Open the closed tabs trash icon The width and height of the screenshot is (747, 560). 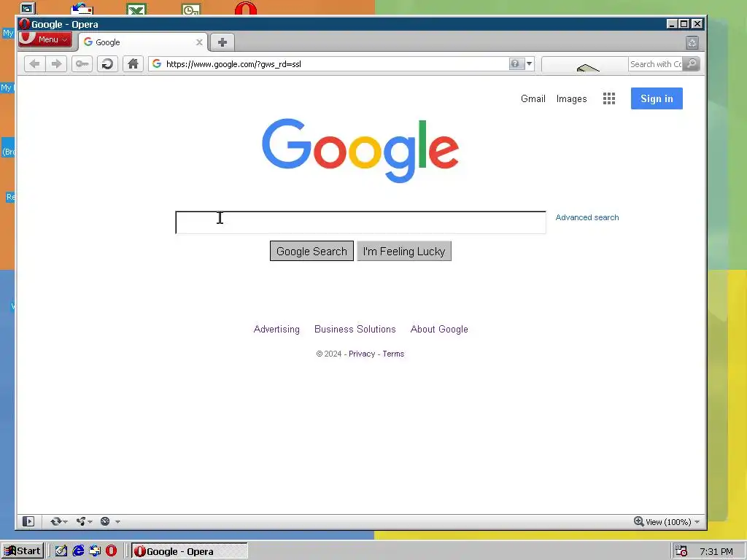pos(692,43)
